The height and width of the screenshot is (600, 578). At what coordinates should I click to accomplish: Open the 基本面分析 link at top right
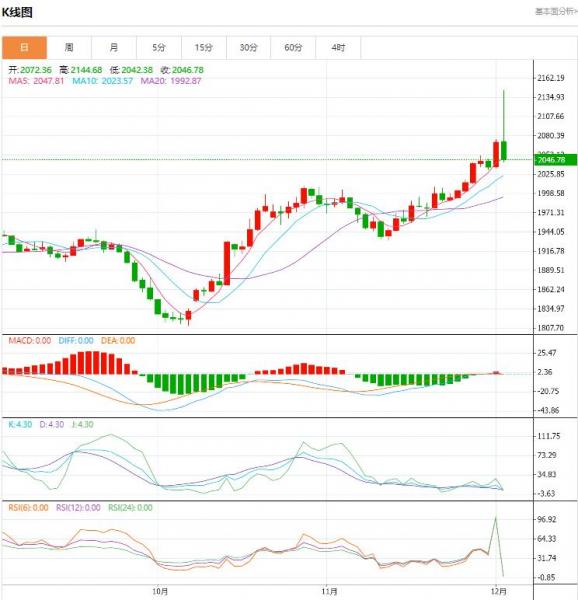coord(556,11)
